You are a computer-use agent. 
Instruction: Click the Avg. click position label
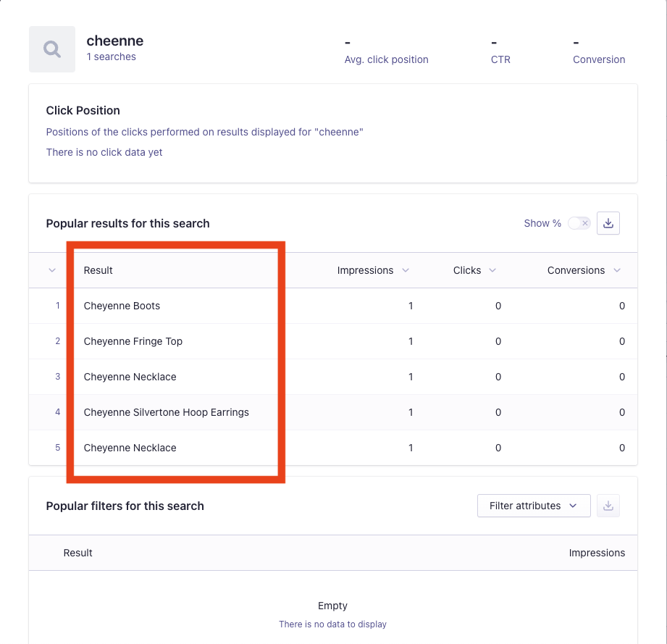pos(386,59)
